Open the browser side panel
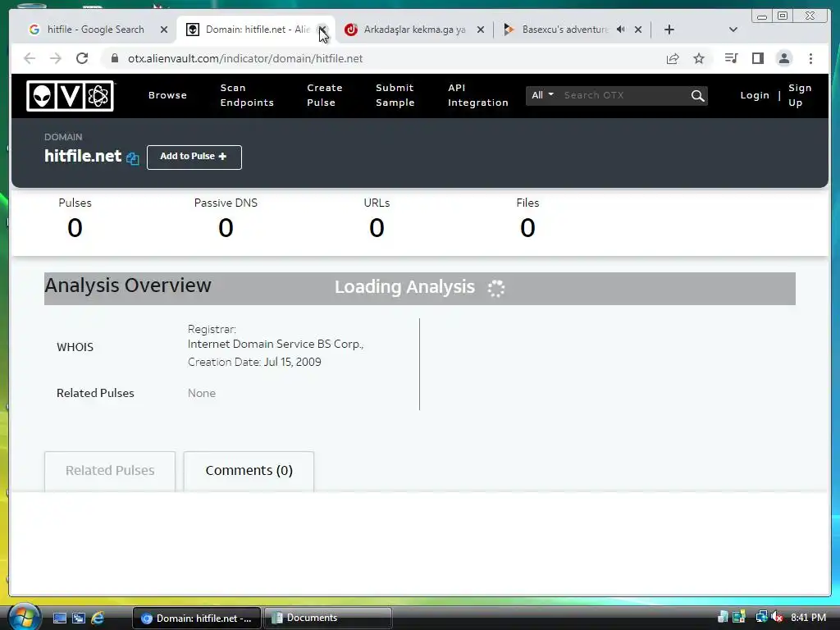The width and height of the screenshot is (840, 630). (x=757, y=58)
